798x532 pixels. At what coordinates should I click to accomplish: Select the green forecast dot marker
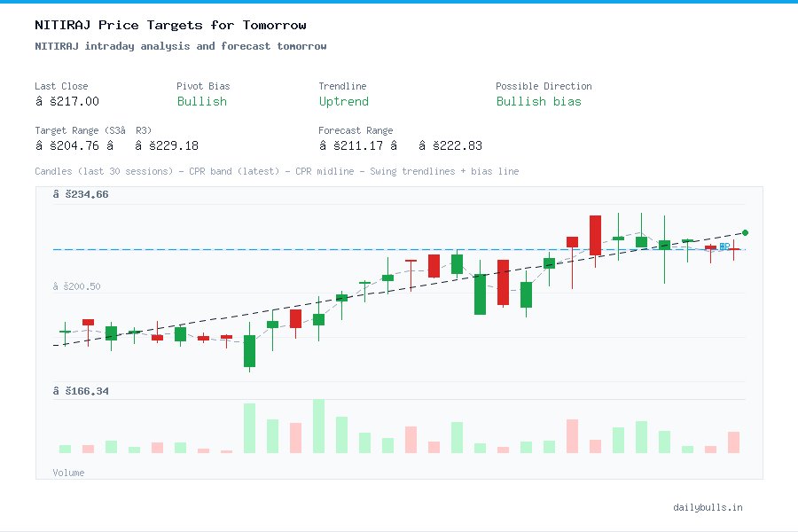[x=744, y=232]
